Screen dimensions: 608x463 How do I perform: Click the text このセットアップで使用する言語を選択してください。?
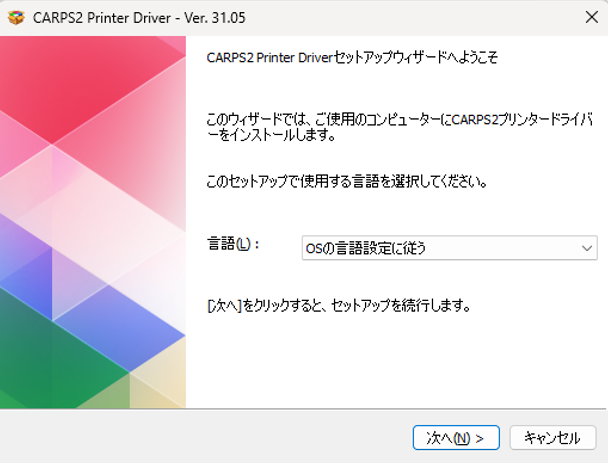pyautogui.click(x=347, y=181)
